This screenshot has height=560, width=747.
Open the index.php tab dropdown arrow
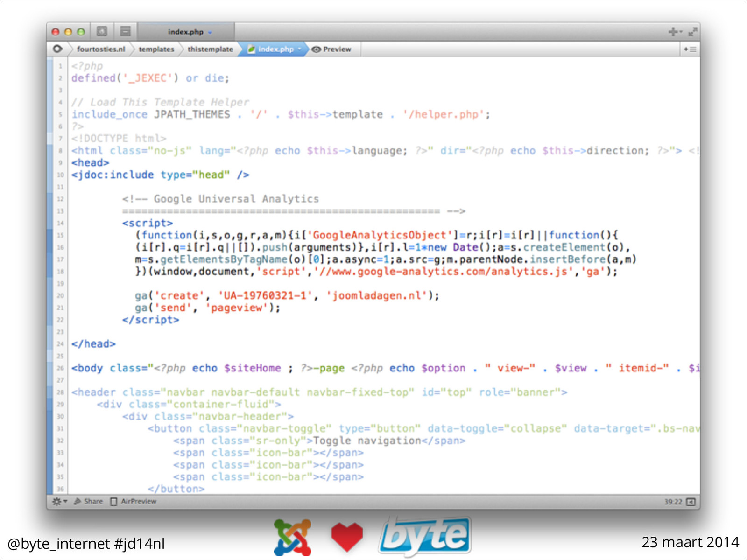pyautogui.click(x=210, y=32)
